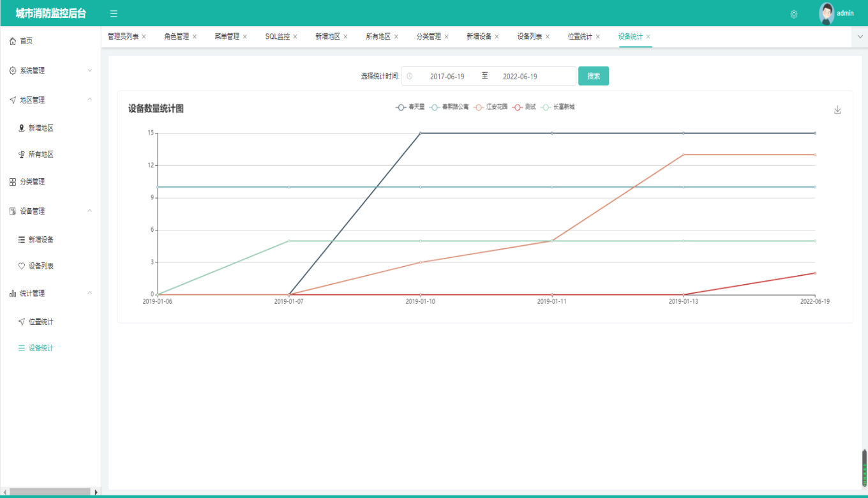Click the 搜索 search button
The image size is (868, 498).
click(594, 76)
